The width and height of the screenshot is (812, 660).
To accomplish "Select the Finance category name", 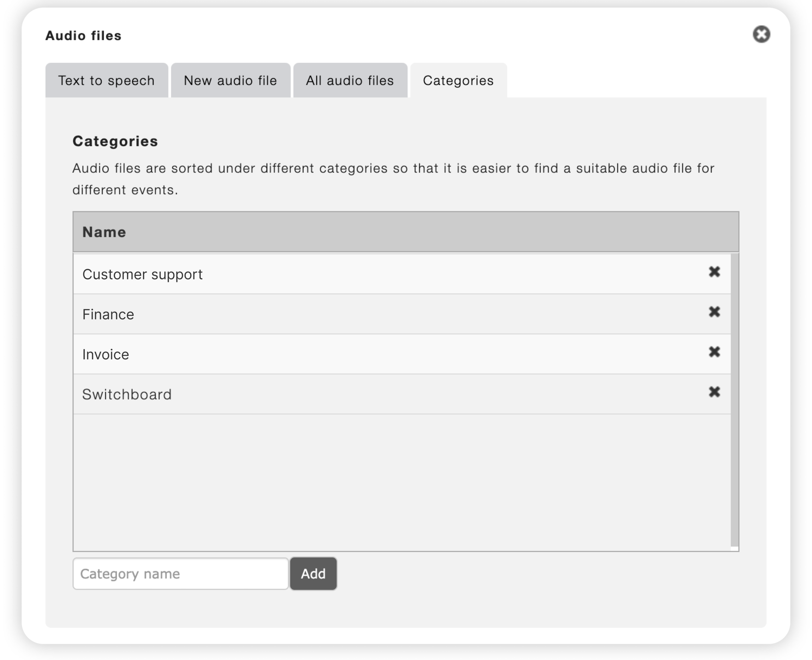I will 108,314.
